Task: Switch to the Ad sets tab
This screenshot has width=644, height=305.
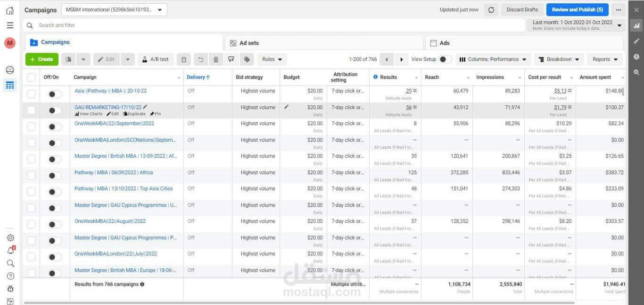Action: click(x=324, y=43)
